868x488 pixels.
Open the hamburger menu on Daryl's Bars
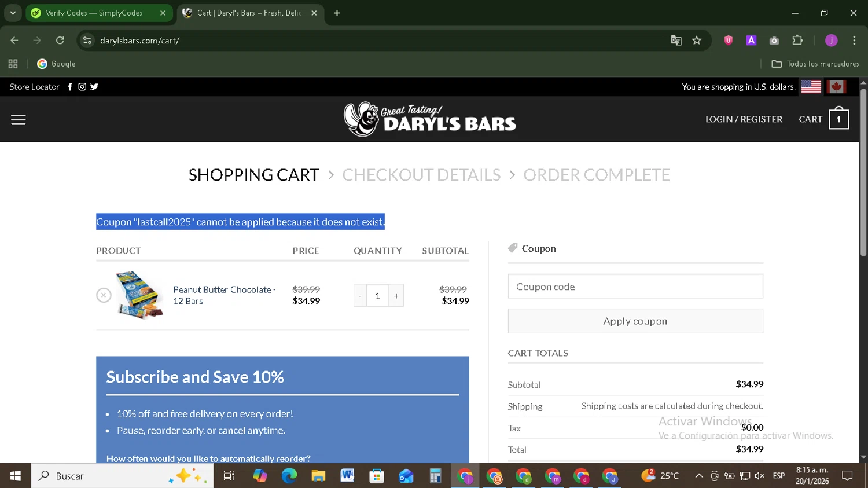(x=19, y=120)
